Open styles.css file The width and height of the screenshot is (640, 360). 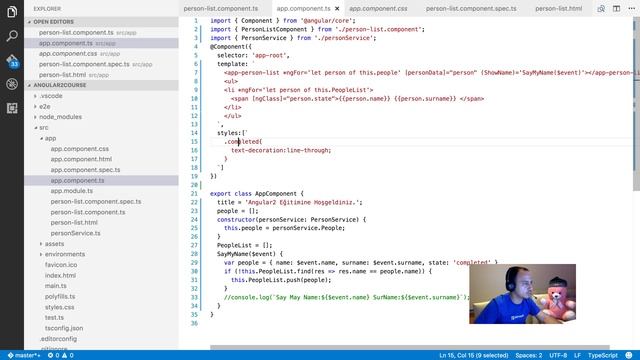coord(60,307)
